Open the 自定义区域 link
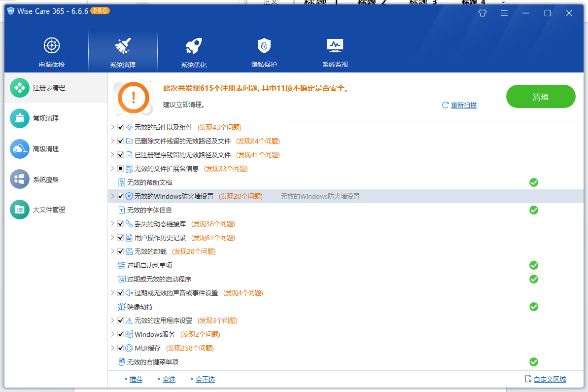This screenshot has width=588, height=392. pos(550,379)
